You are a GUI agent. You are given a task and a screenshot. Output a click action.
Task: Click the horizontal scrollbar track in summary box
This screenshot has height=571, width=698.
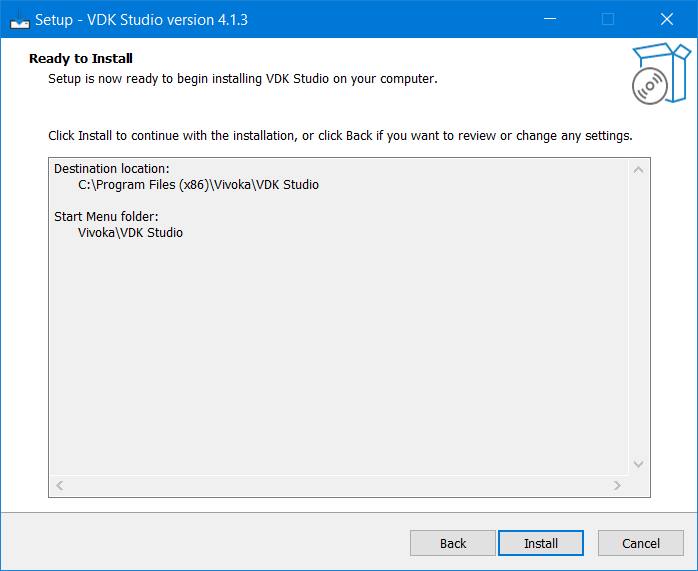338,486
